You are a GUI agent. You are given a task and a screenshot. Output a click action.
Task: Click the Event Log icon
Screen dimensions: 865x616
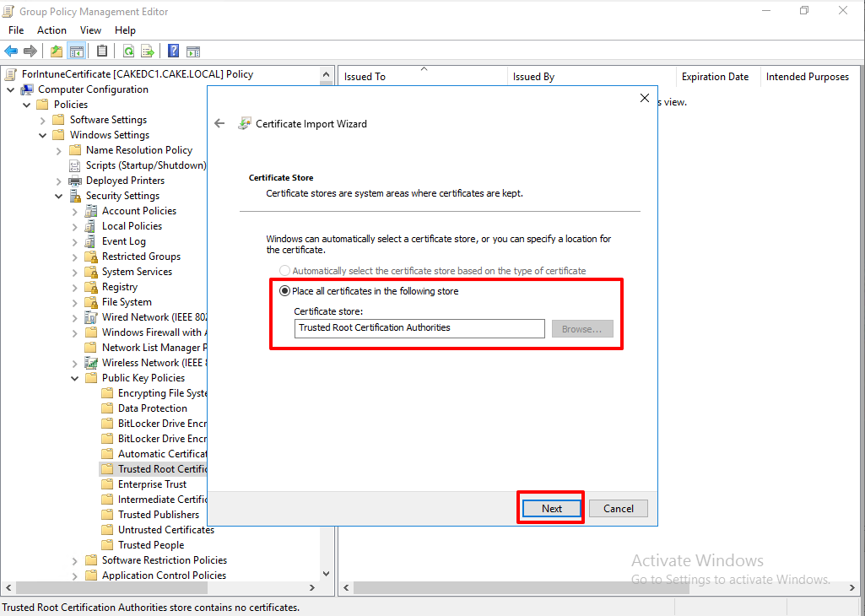click(91, 241)
